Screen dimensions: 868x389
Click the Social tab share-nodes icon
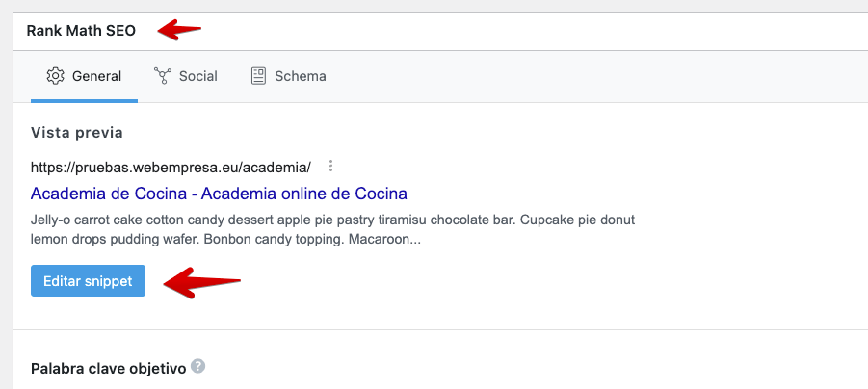[163, 76]
